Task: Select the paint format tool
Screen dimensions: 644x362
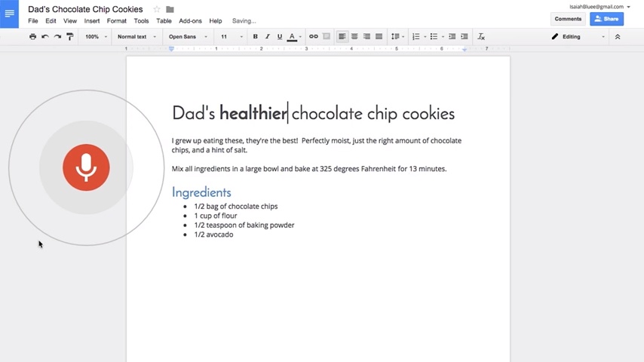Action: point(70,36)
